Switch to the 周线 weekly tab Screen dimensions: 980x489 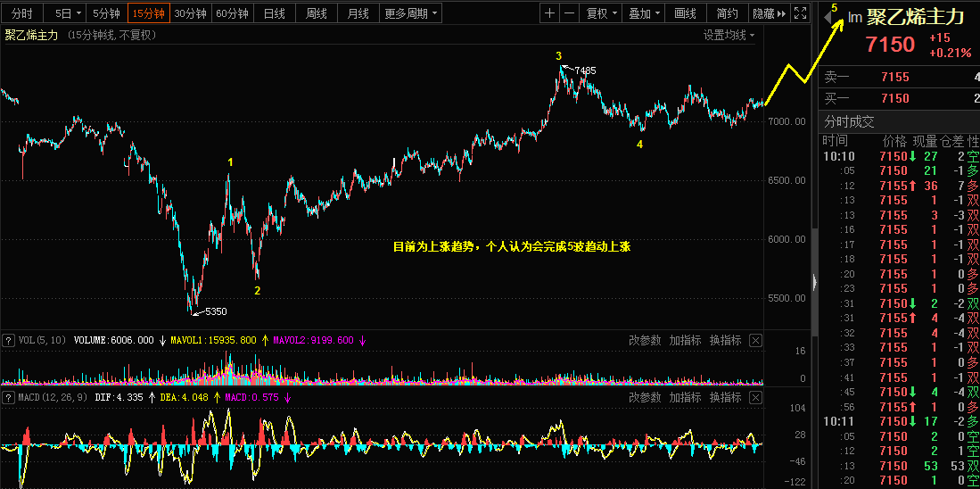[316, 13]
